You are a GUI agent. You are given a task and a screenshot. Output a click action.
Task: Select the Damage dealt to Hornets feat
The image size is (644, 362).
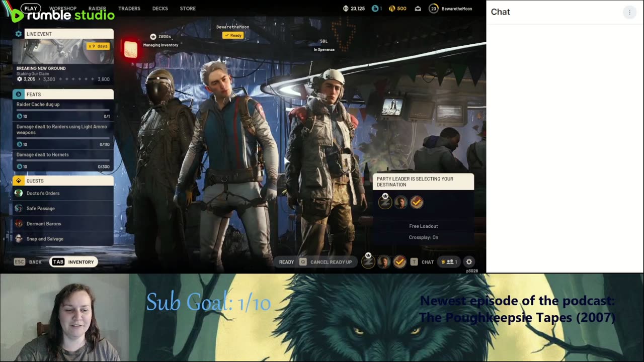(x=63, y=160)
